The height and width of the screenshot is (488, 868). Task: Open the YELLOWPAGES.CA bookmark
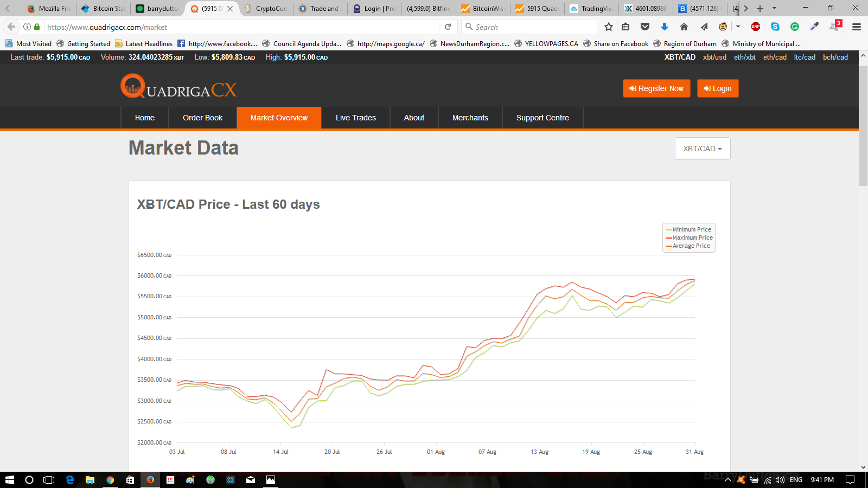point(546,44)
